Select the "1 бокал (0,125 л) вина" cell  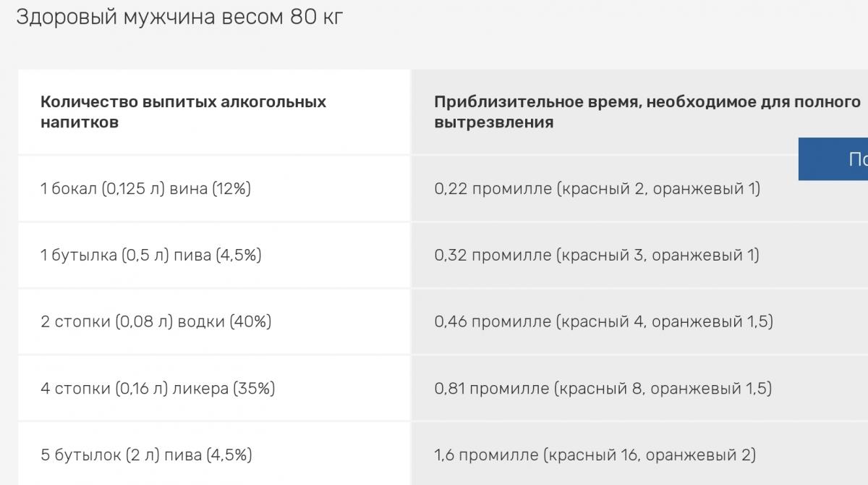pyautogui.click(x=145, y=189)
